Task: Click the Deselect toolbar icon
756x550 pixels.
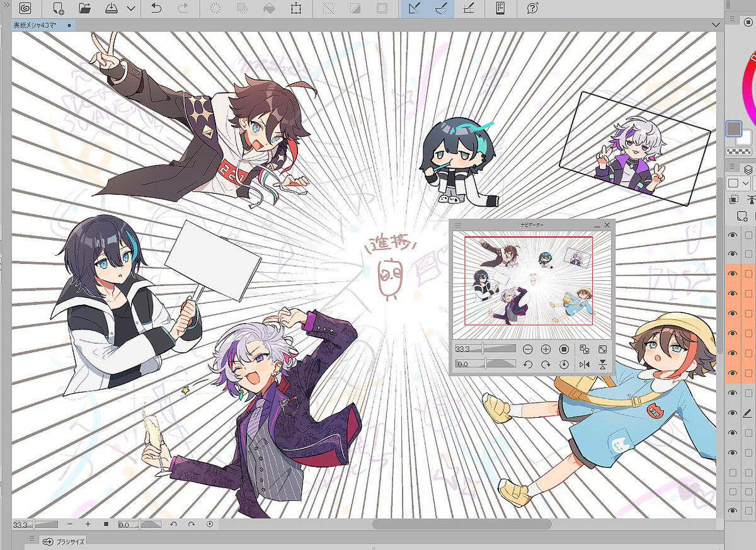Action: pyautogui.click(x=328, y=8)
